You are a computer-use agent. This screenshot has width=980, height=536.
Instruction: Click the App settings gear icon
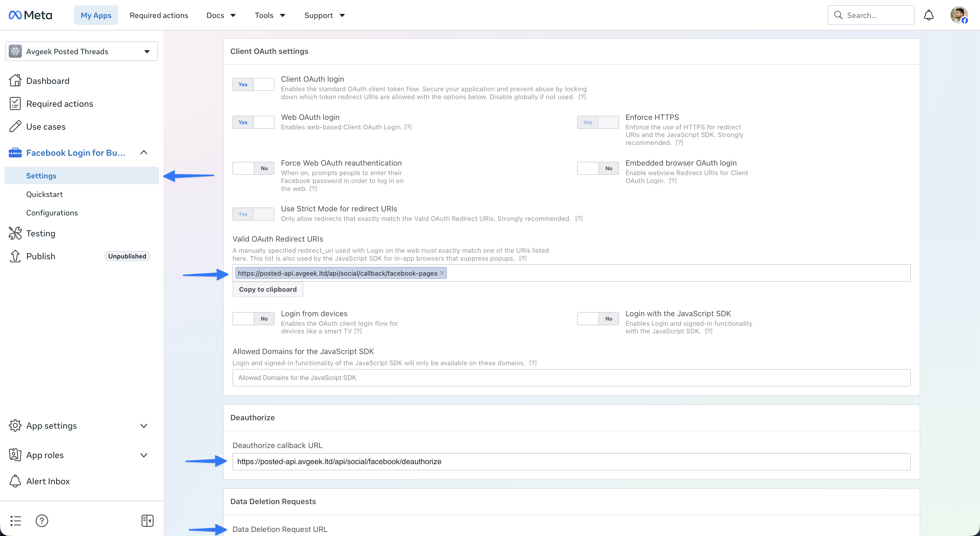(x=15, y=426)
